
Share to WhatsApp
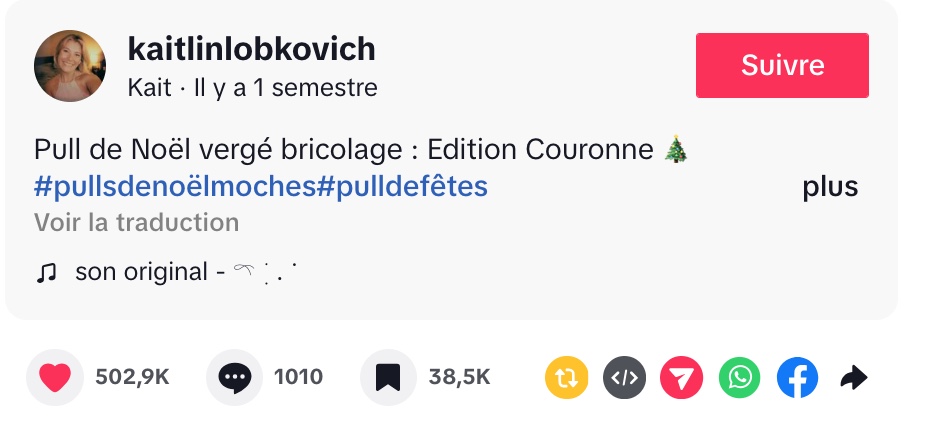740,377
